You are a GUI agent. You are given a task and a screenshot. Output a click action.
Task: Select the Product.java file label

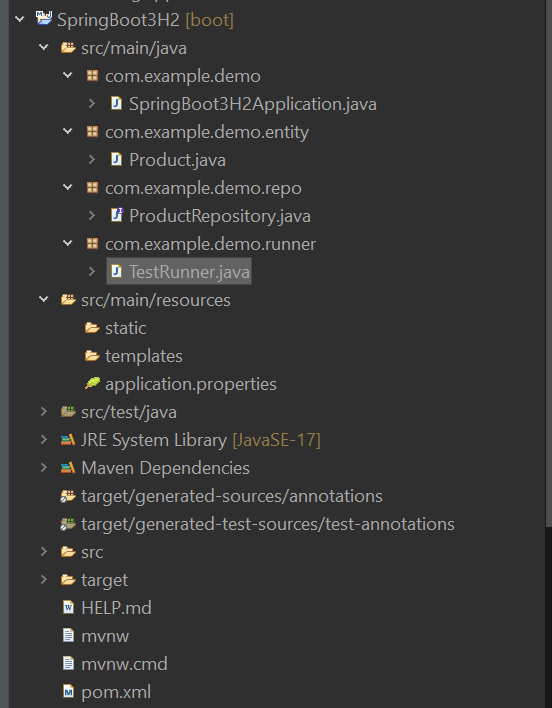click(x=177, y=160)
